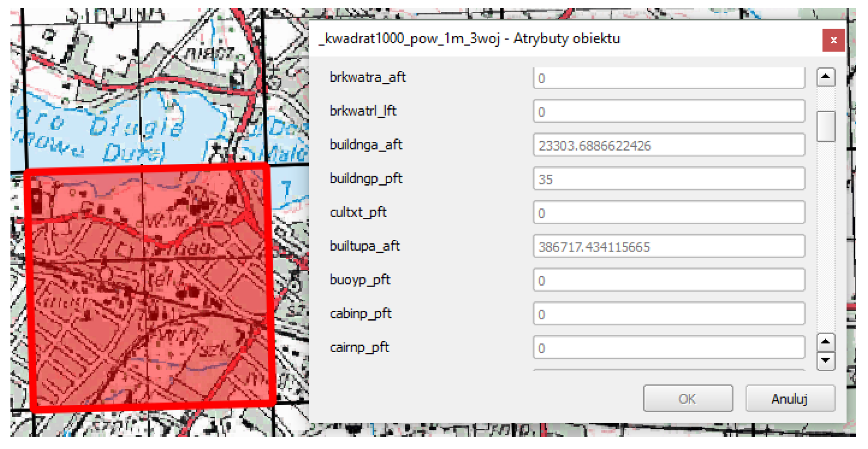868x449 pixels.
Task: Click the lower up arrow above the down arrow
Action: [825, 342]
